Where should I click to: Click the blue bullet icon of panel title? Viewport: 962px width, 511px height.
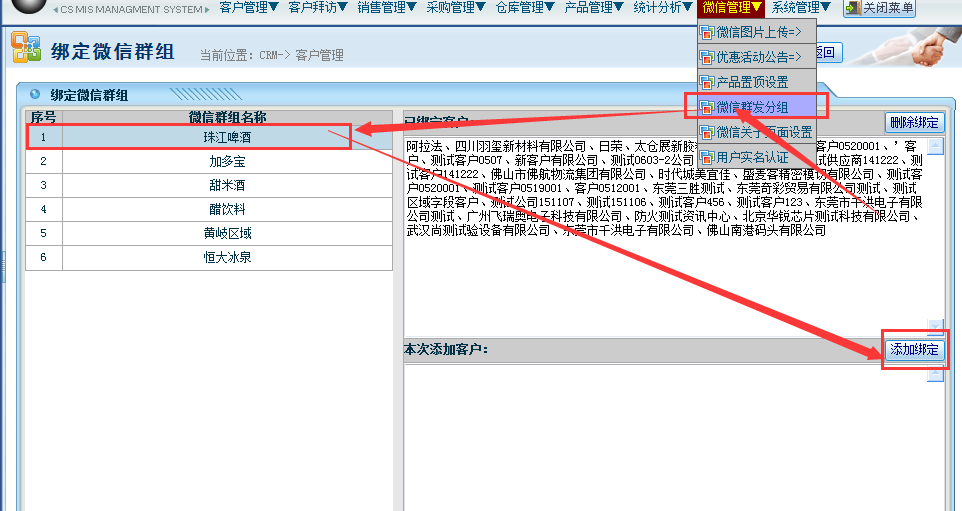point(36,95)
